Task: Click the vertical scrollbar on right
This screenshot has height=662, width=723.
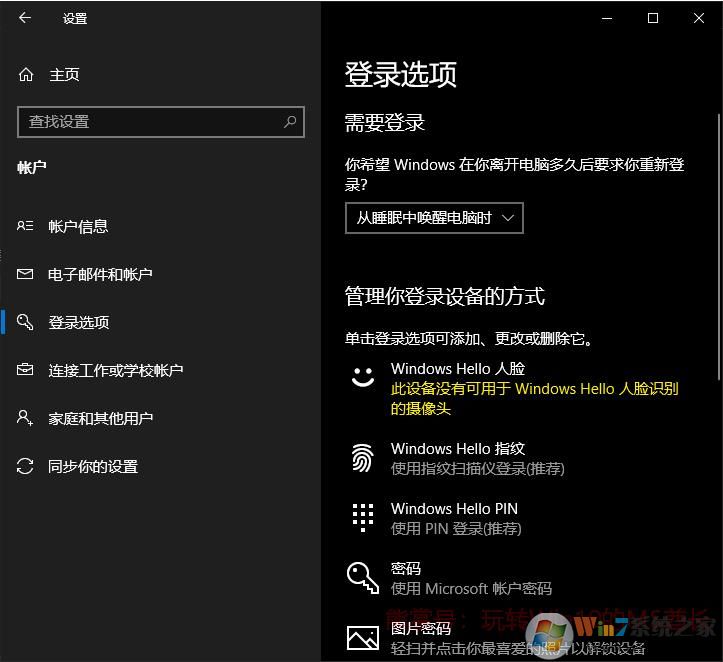Action: 719,247
